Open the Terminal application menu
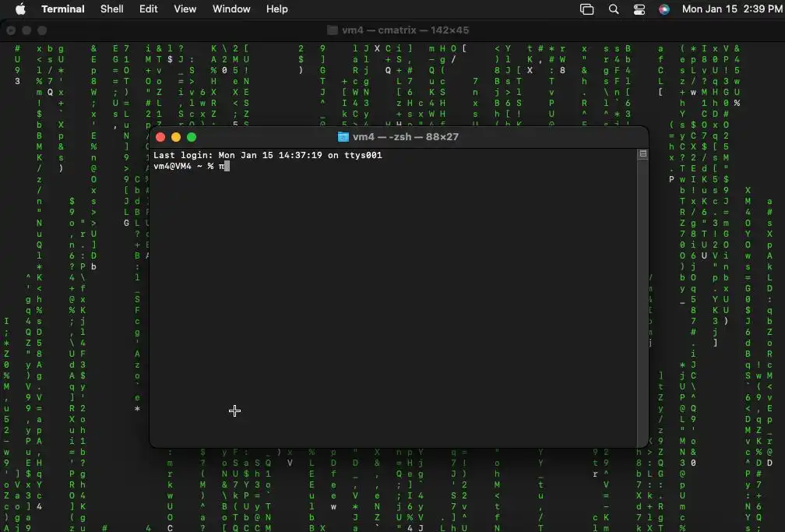 [x=62, y=9]
